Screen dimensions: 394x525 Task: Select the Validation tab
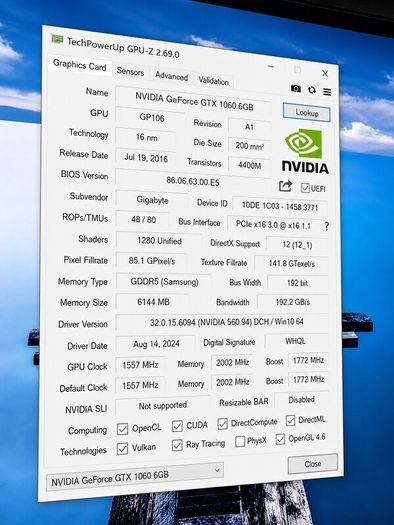click(x=214, y=81)
